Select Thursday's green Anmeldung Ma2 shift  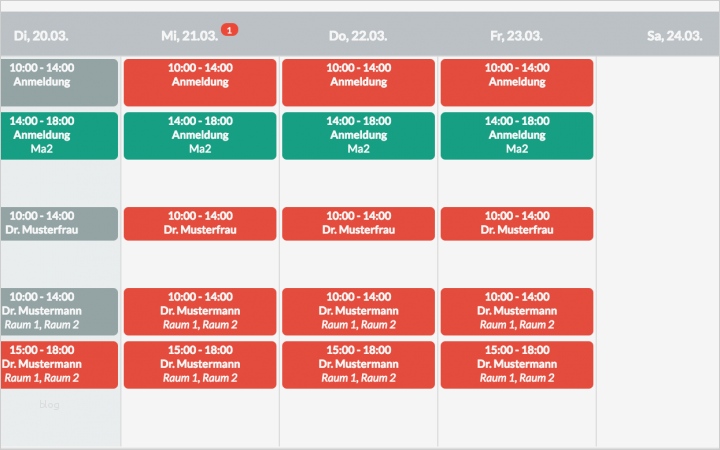[x=358, y=135]
